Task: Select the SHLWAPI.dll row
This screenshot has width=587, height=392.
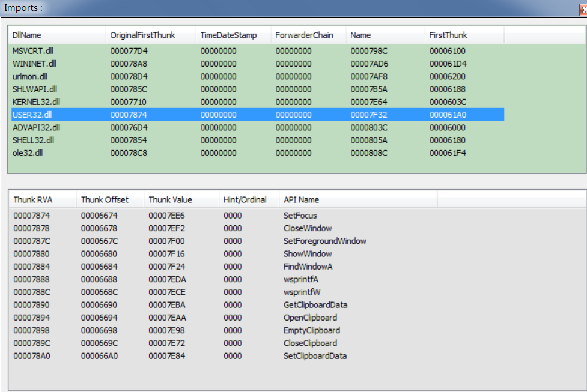Action: click(x=258, y=89)
